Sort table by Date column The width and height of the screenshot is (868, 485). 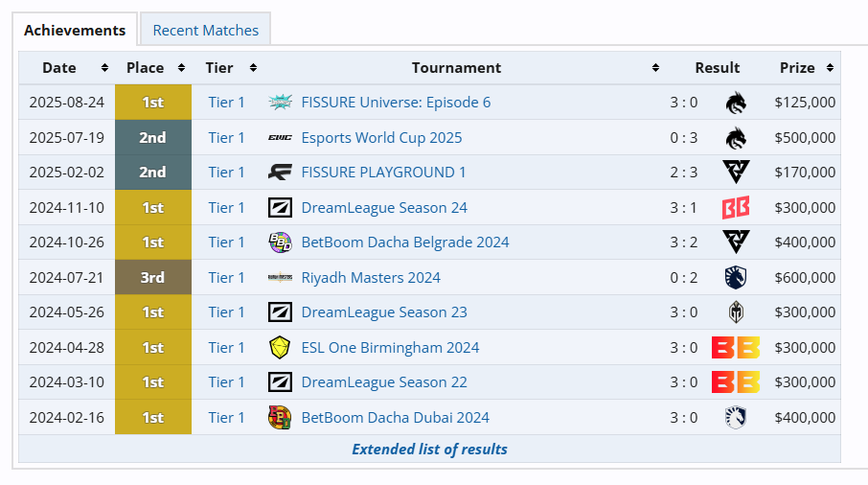[104, 68]
